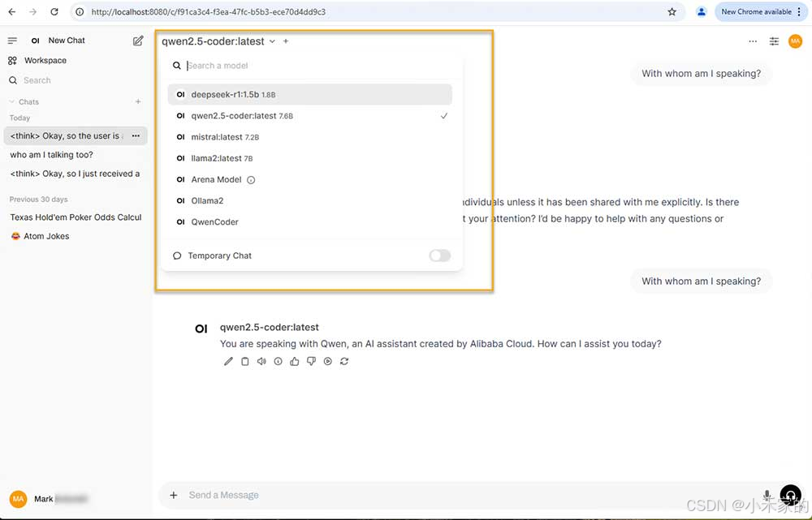Open the Chrome profile icon
Screen dimensions: 812x520
coord(702,11)
